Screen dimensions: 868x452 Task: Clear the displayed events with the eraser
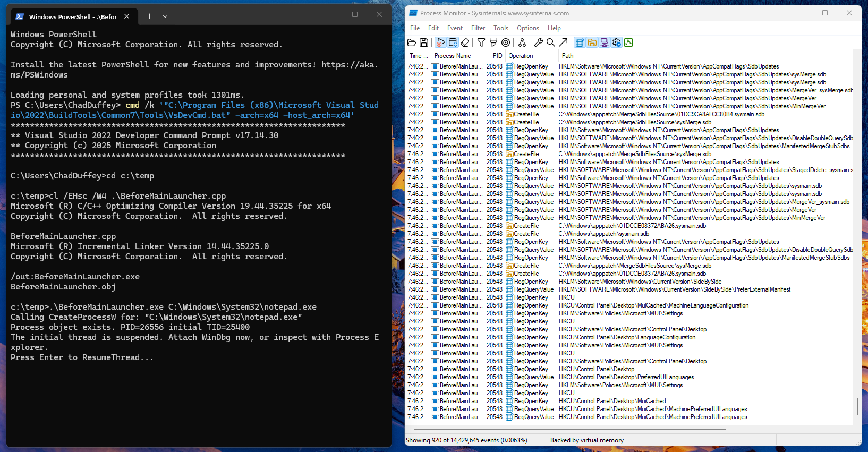(x=465, y=42)
